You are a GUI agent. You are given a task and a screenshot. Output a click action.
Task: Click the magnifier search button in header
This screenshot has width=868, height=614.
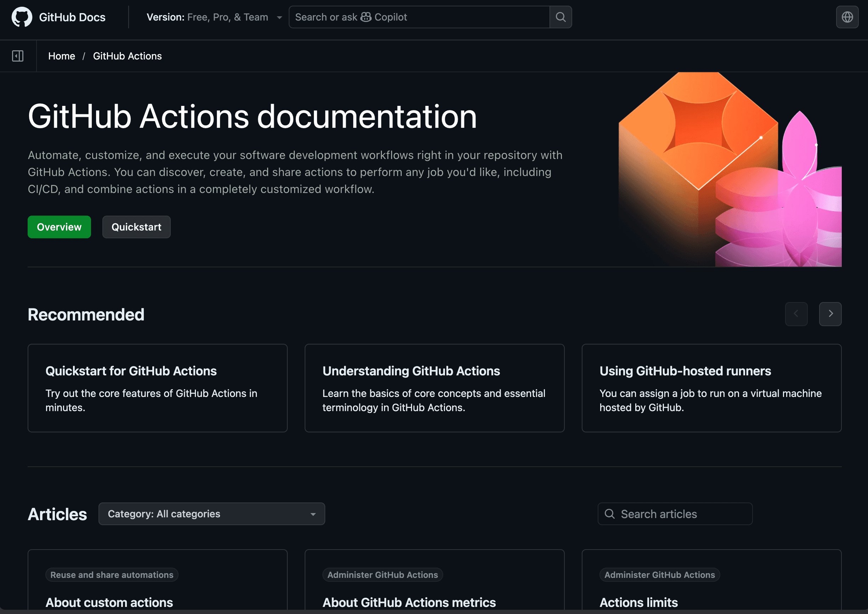point(561,17)
